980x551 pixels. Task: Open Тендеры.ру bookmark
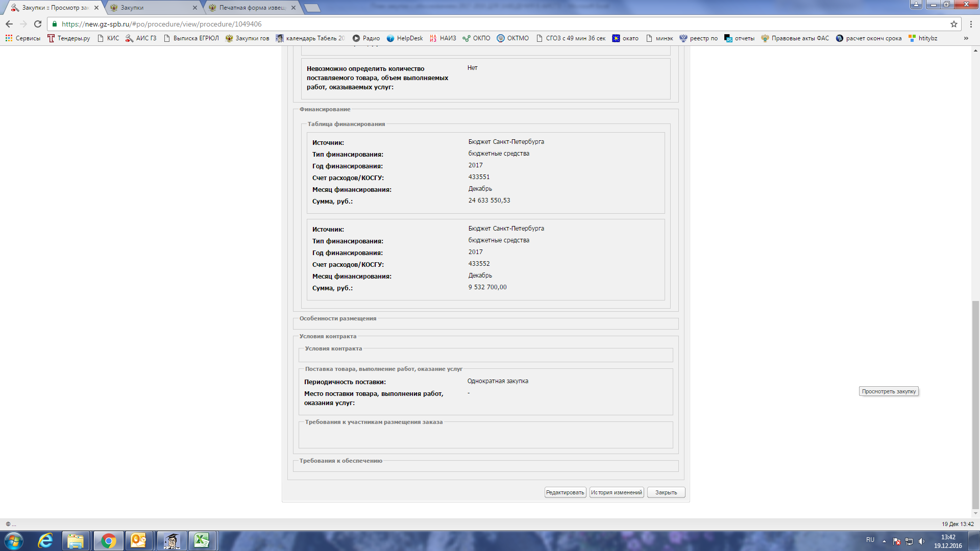[68, 38]
